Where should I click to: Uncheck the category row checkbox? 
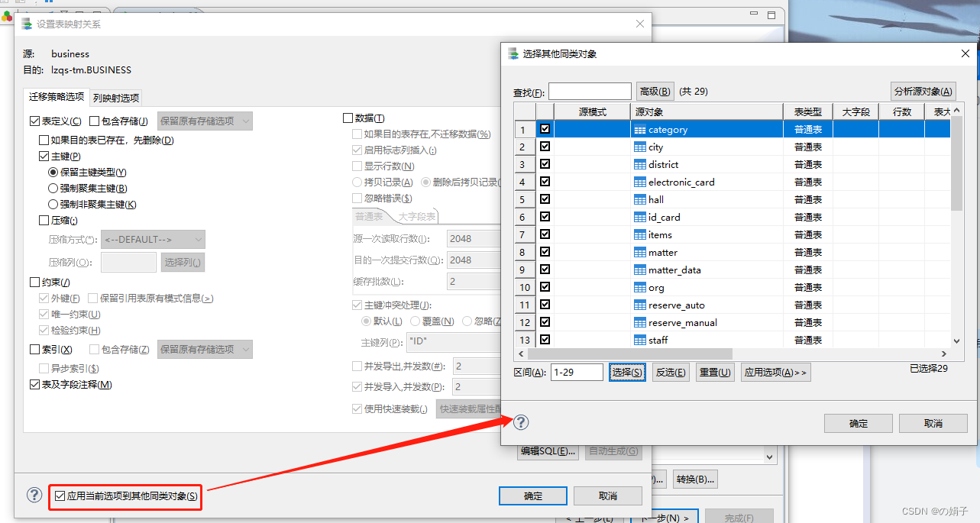[x=545, y=129]
